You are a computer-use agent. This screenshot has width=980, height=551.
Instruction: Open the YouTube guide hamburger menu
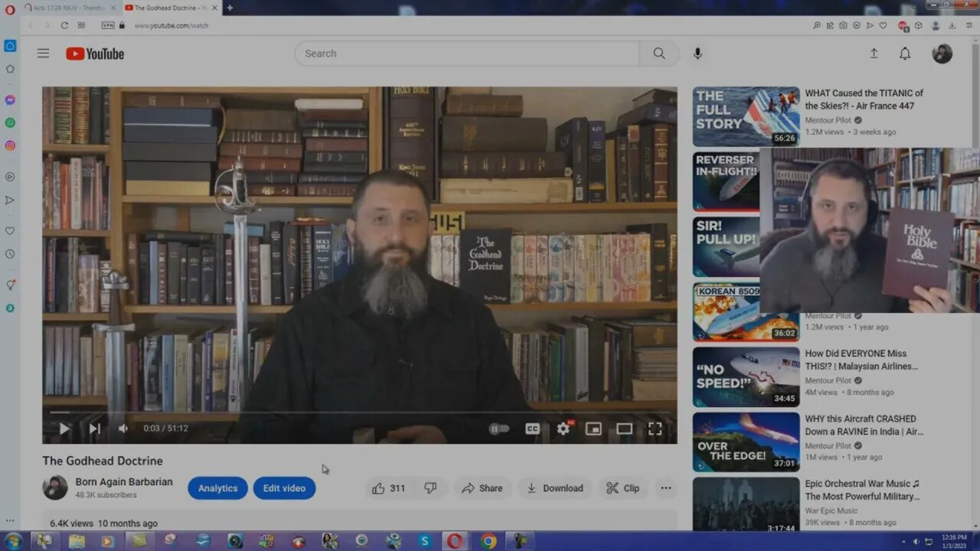click(43, 54)
